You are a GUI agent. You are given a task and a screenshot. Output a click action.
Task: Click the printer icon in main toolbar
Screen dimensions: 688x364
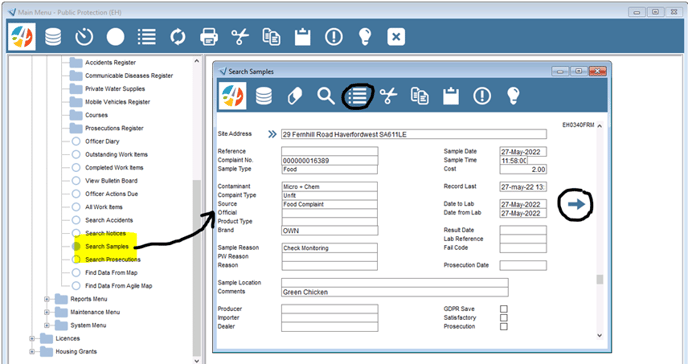[209, 37]
